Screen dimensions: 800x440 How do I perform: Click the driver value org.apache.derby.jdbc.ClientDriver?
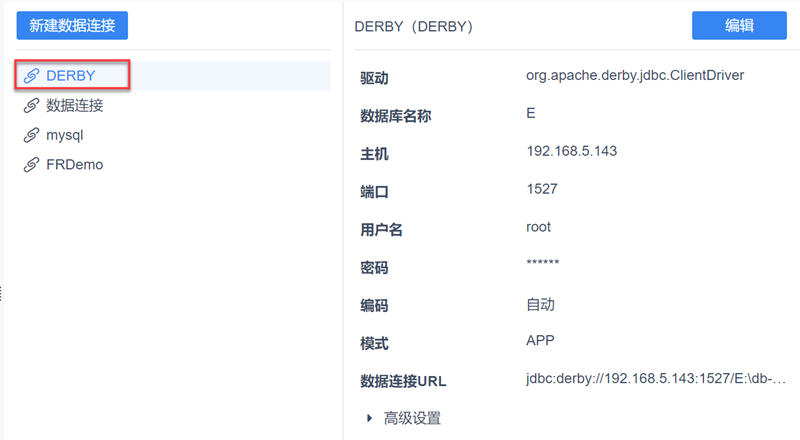click(x=635, y=76)
